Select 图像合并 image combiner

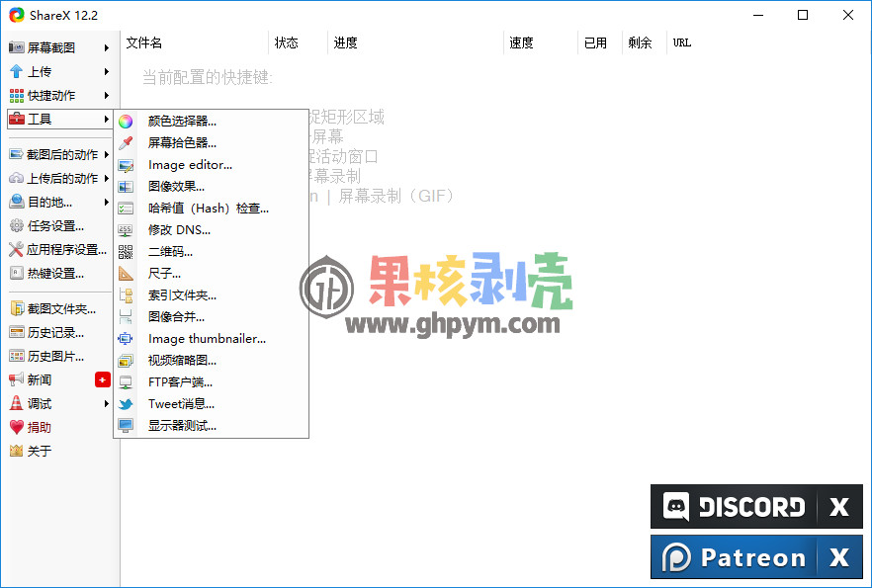tap(211, 317)
